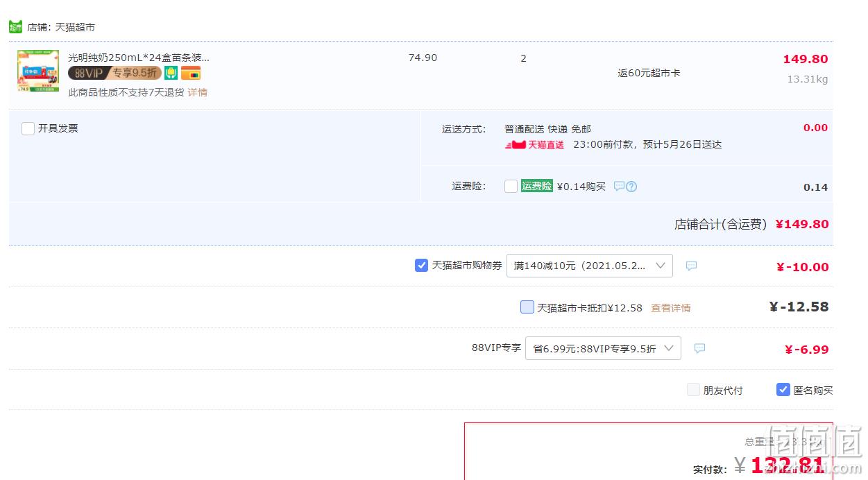
Task: Open the 光明纯奶250mL*24盒 product title
Action: (x=139, y=58)
